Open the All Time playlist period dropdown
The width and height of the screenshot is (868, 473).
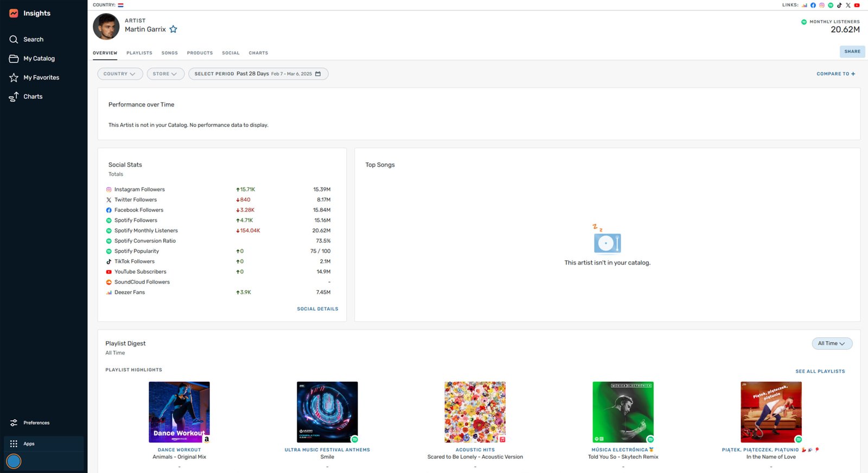click(x=832, y=344)
